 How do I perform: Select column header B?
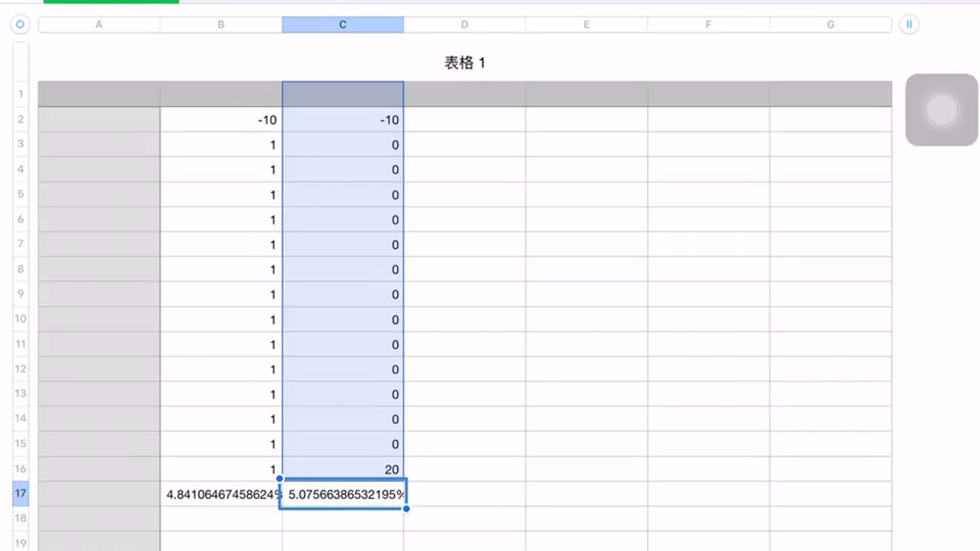click(220, 24)
